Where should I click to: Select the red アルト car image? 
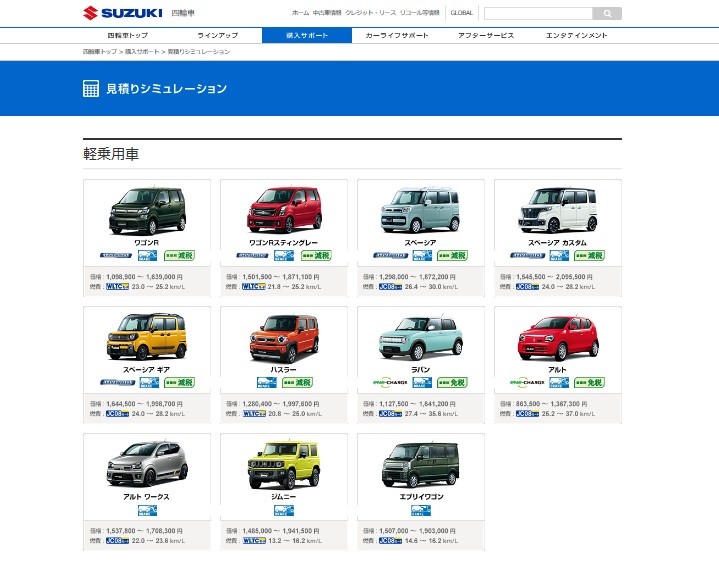[x=558, y=338]
